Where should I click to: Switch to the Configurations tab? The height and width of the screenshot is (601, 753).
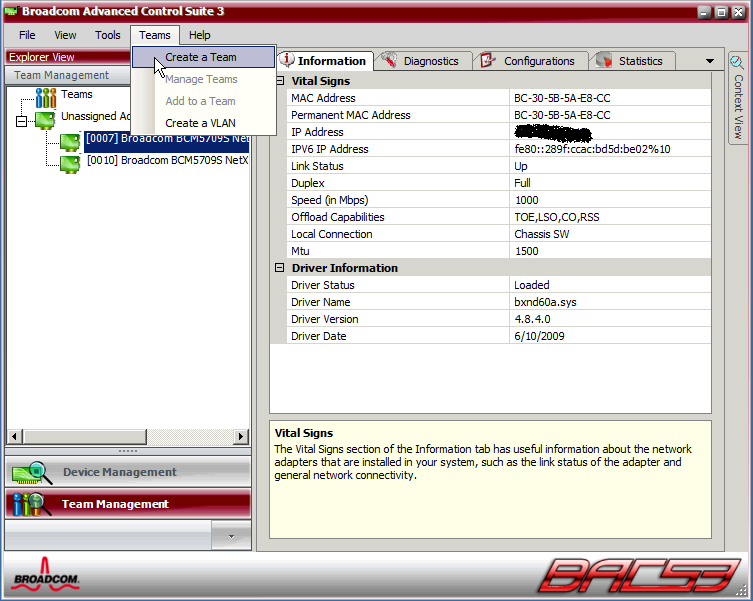[x=531, y=61]
